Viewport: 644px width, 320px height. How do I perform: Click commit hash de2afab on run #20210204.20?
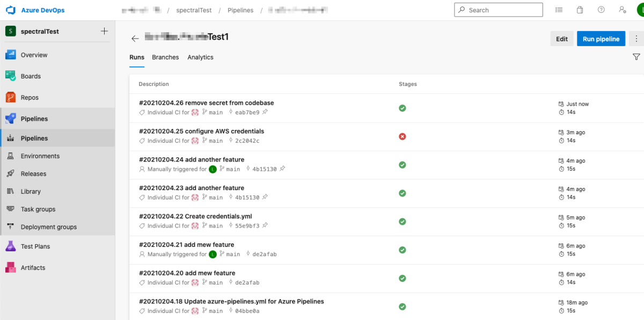(247, 283)
